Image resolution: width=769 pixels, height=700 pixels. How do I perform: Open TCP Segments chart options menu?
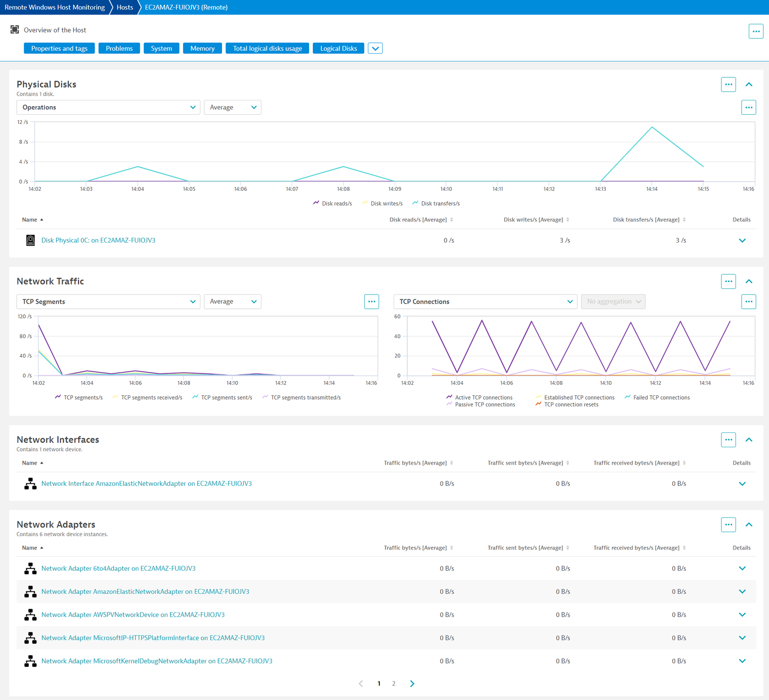click(x=372, y=302)
